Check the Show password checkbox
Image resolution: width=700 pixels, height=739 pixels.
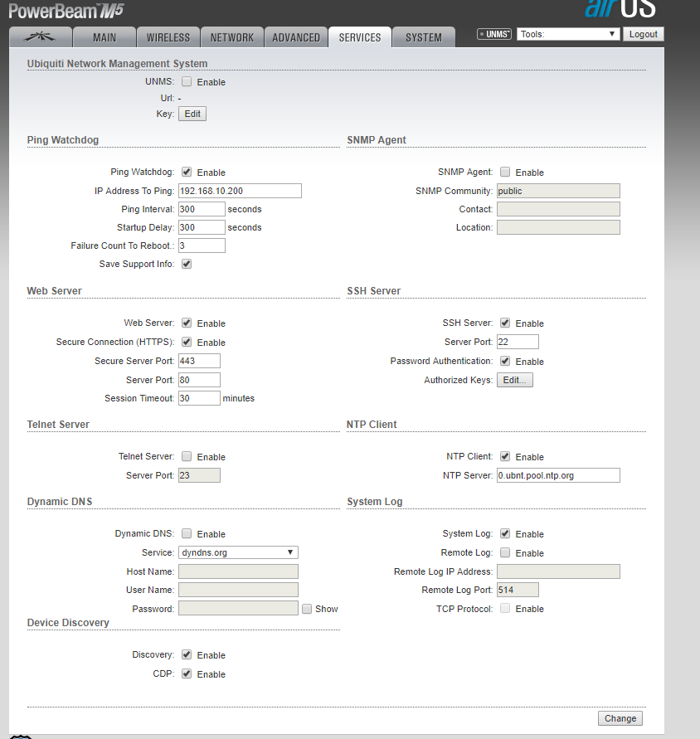(x=307, y=609)
